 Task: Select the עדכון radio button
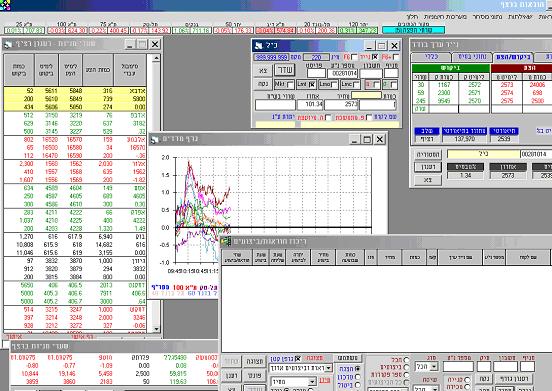pos(357,377)
